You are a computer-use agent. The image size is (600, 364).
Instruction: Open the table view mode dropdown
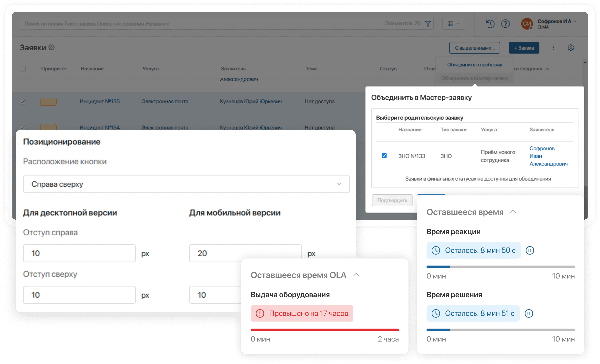pyautogui.click(x=454, y=24)
